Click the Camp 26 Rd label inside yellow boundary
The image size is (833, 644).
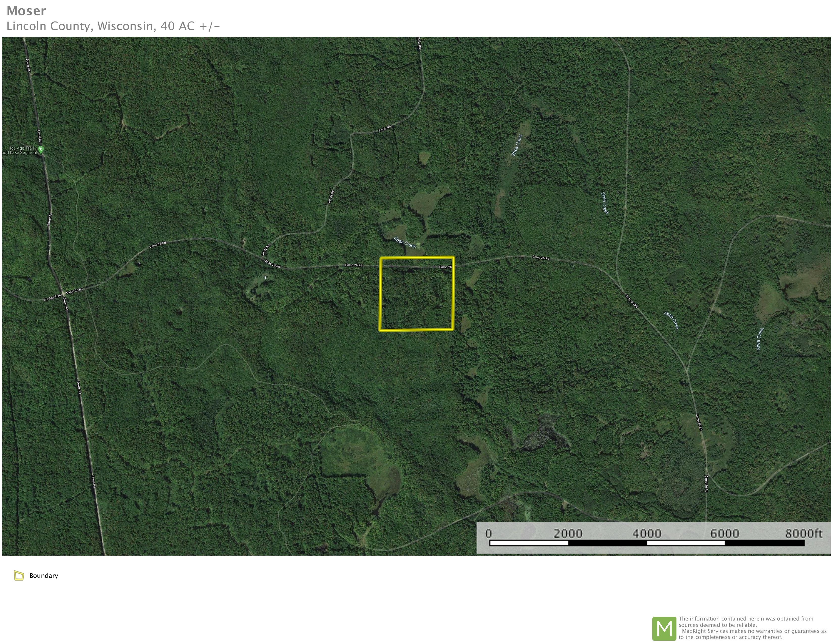pyautogui.click(x=445, y=267)
